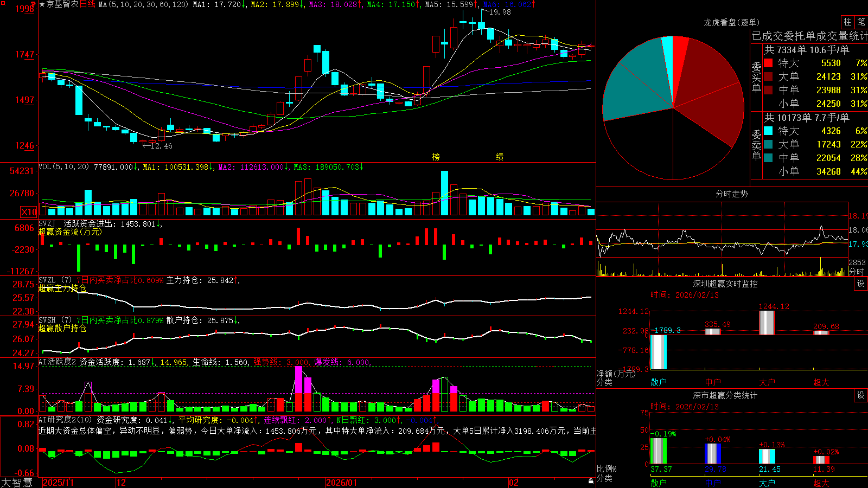This screenshot has width=868, height=488.
Task: Click the 榜 marker on the K-line chart
Action: click(x=436, y=157)
